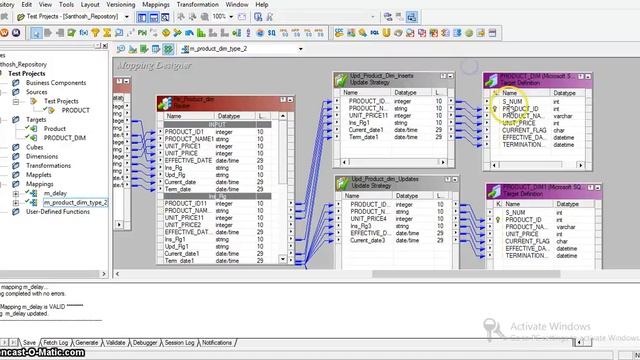Image resolution: width=640 pixels, height=360 pixels.
Task: Toggle the Output window view button
Action: pos(153,17)
